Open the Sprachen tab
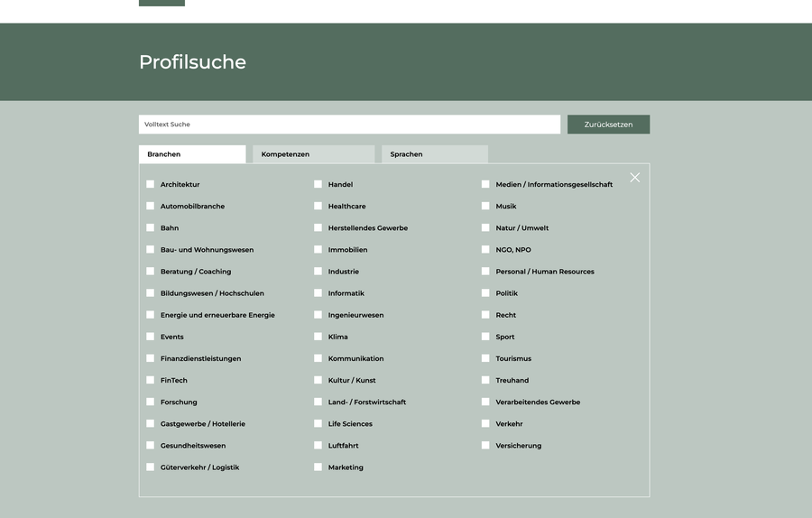The height and width of the screenshot is (518, 812). tap(434, 154)
